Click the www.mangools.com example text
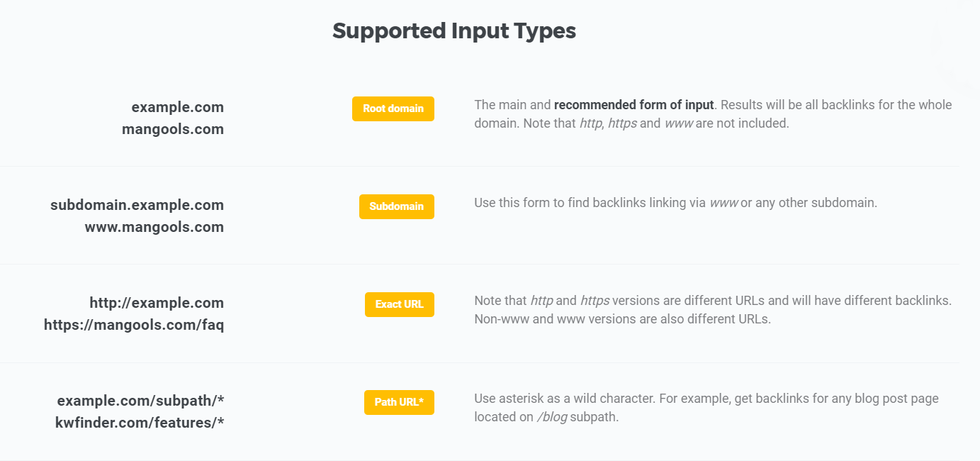The height and width of the screenshot is (461, 980). point(154,227)
